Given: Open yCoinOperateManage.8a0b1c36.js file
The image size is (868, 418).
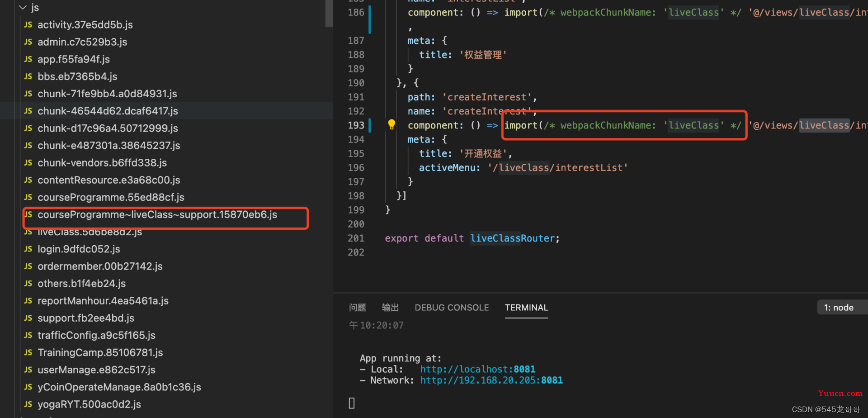Looking at the screenshot, I should [119, 387].
